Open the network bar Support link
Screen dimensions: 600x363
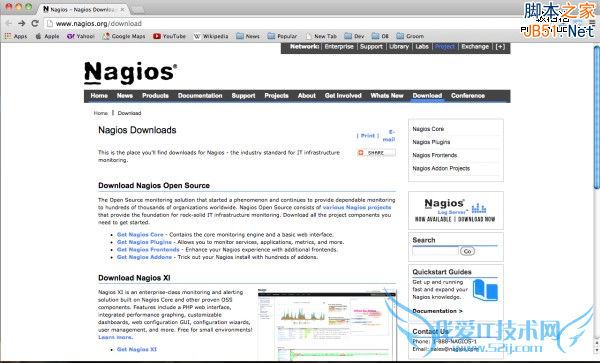(x=371, y=47)
